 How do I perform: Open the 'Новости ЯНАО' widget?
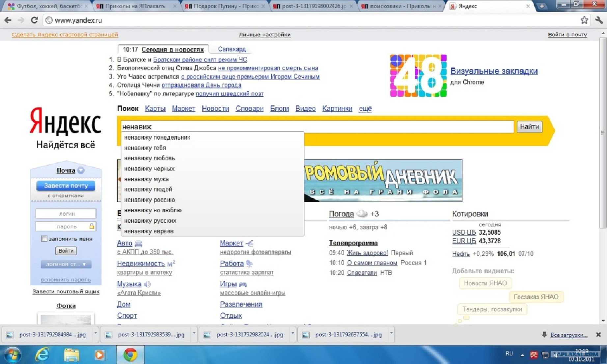[485, 283]
